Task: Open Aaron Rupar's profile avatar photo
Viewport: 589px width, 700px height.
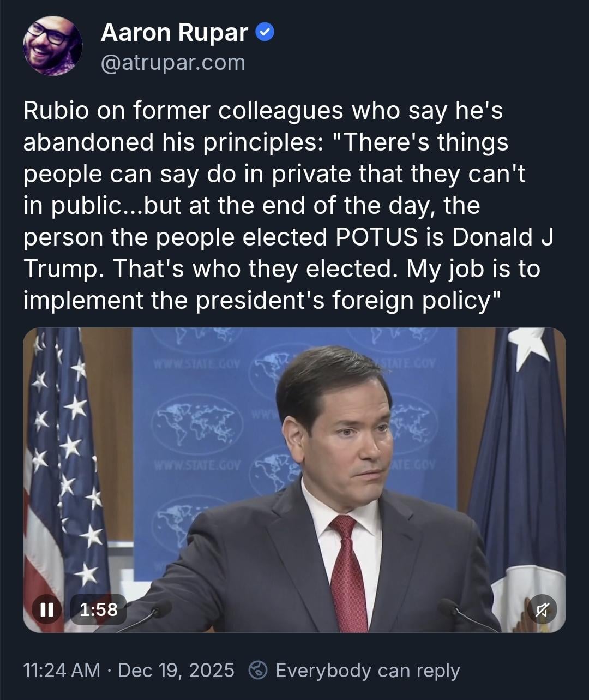Action: point(52,46)
